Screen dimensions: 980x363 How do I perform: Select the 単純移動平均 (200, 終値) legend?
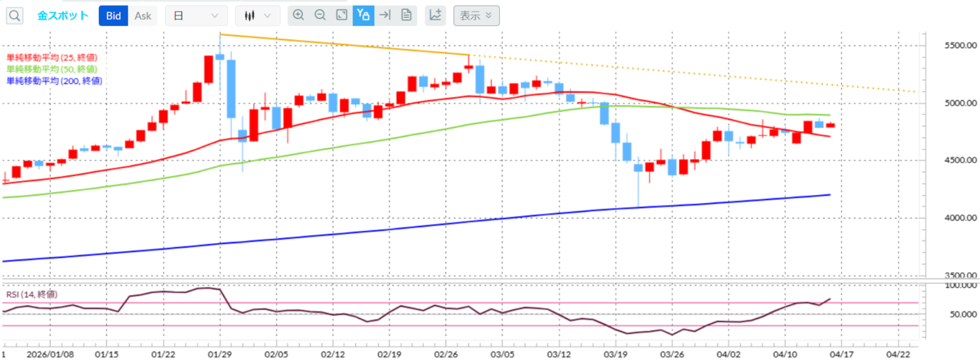(x=56, y=81)
